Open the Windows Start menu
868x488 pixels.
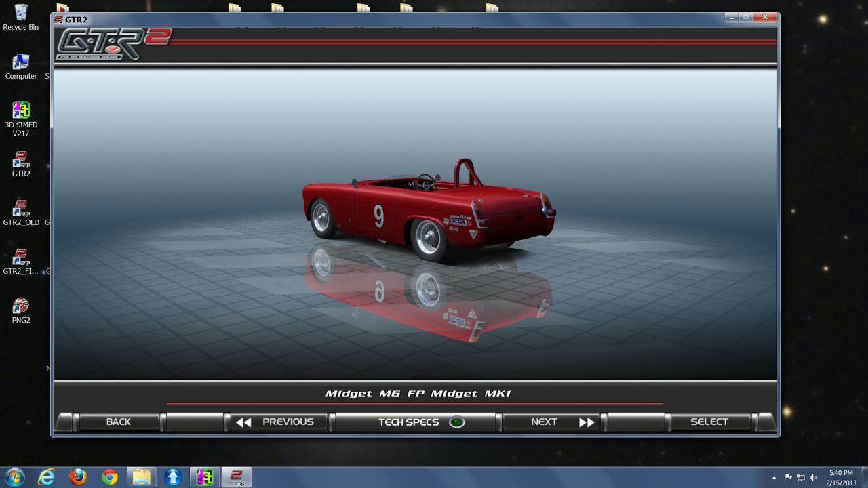(x=14, y=477)
